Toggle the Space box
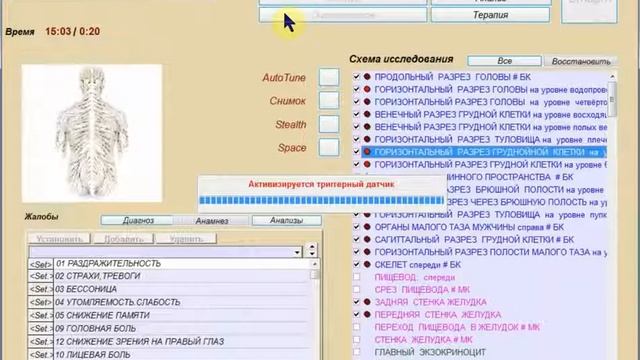 329,147
